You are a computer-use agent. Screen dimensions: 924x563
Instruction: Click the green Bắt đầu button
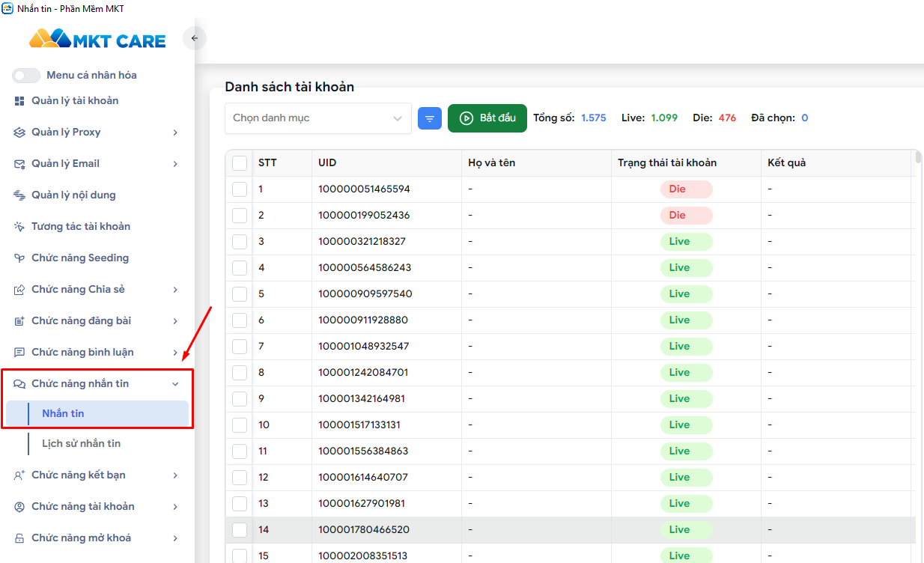[487, 118]
